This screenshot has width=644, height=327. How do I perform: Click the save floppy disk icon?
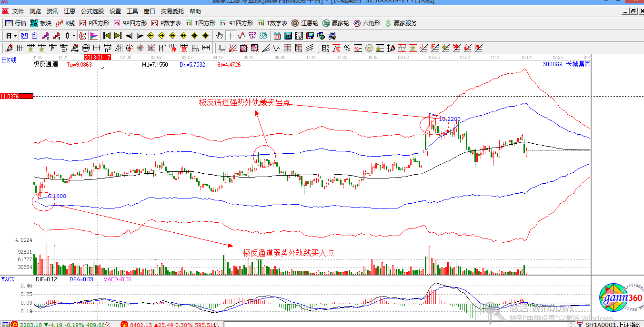point(310,36)
